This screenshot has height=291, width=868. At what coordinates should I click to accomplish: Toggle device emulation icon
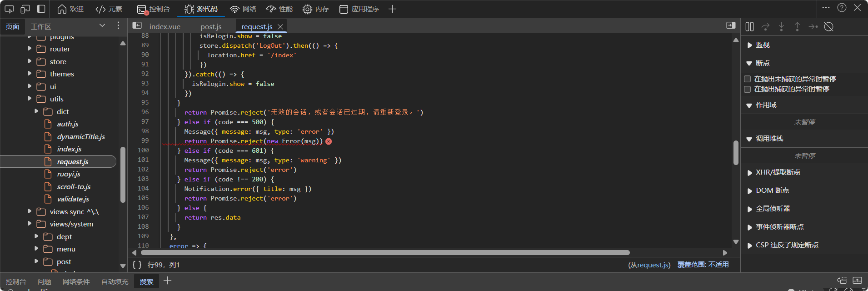[x=25, y=9]
